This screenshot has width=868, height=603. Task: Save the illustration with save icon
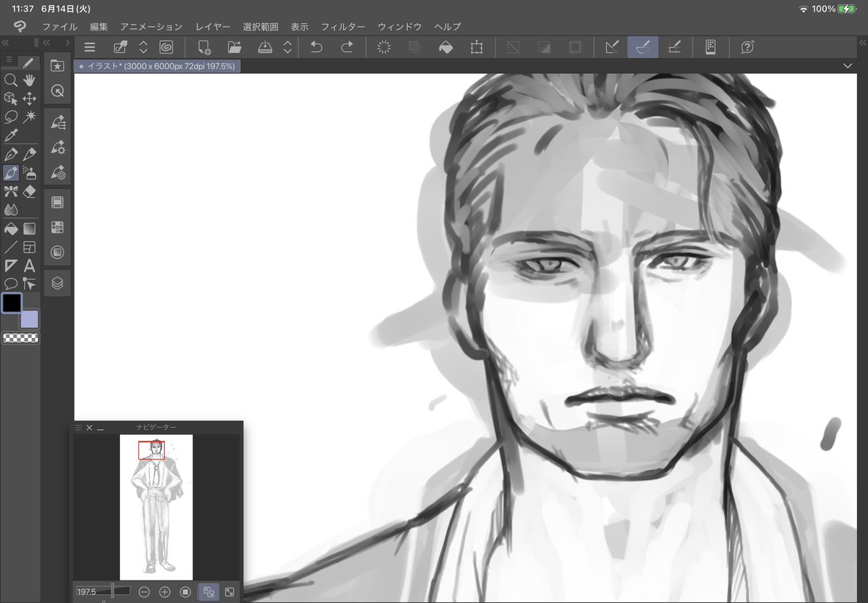click(265, 47)
